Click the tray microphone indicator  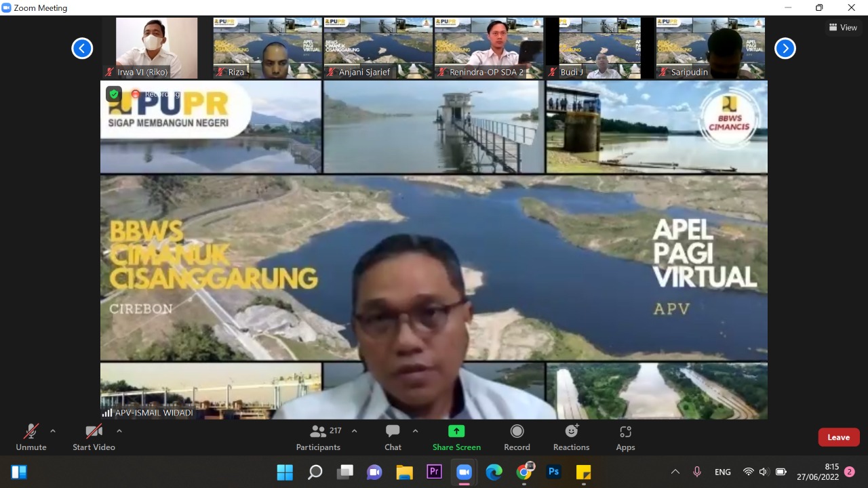(x=696, y=472)
